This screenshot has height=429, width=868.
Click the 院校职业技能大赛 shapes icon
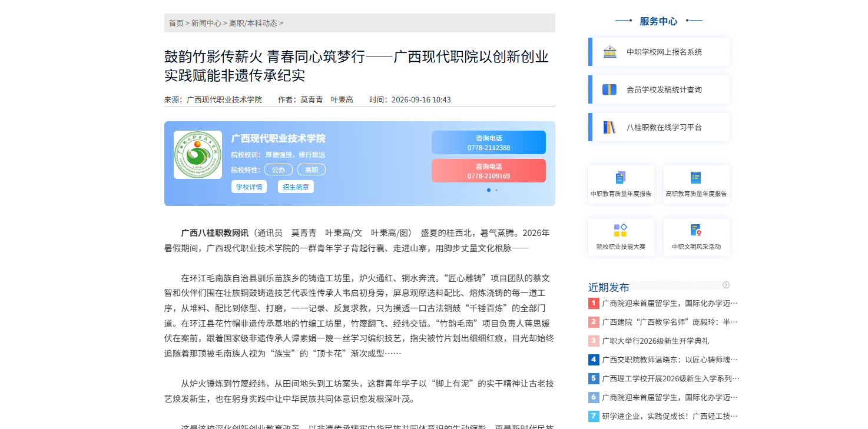[x=621, y=230]
